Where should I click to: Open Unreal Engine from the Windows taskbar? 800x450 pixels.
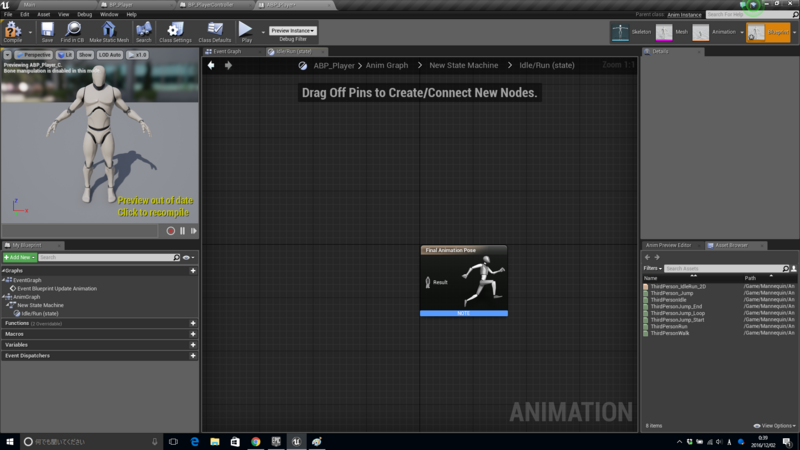point(296,441)
